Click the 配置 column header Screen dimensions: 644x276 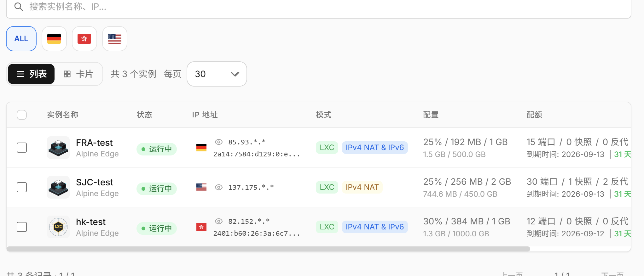pyautogui.click(x=431, y=115)
